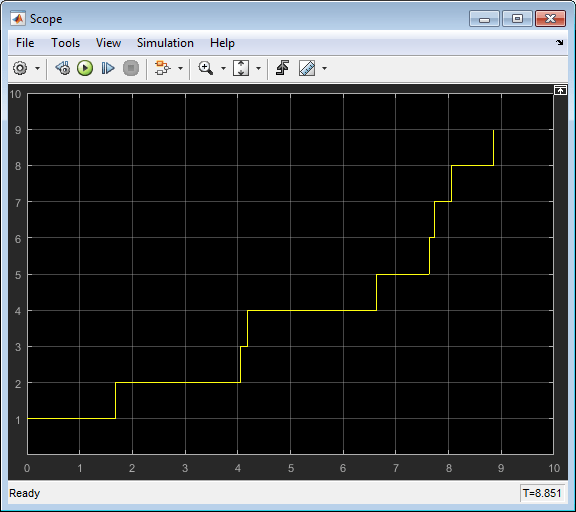Close the Scope window

pos(550,19)
